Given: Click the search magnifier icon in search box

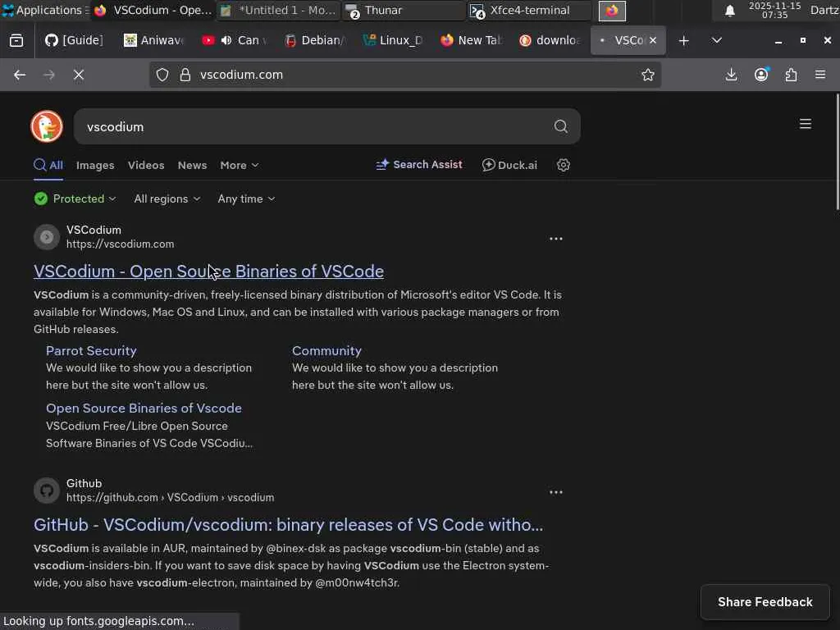Looking at the screenshot, I should click(561, 126).
